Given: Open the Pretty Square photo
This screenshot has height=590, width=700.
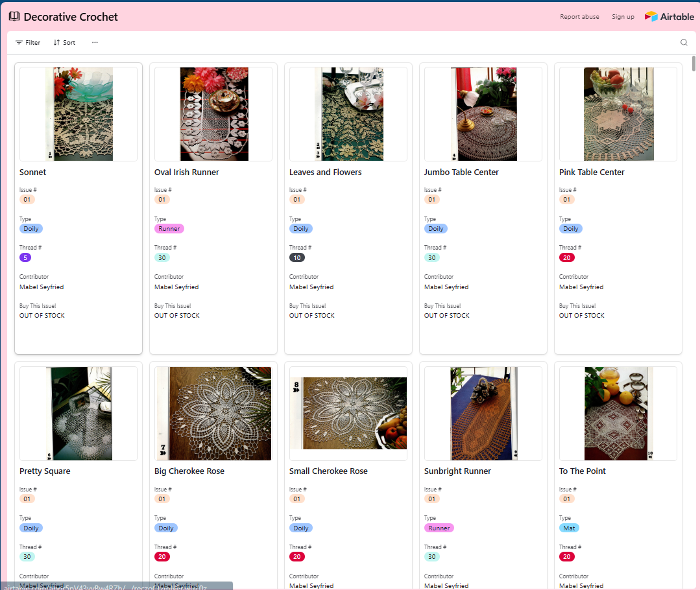Looking at the screenshot, I should 78,414.
